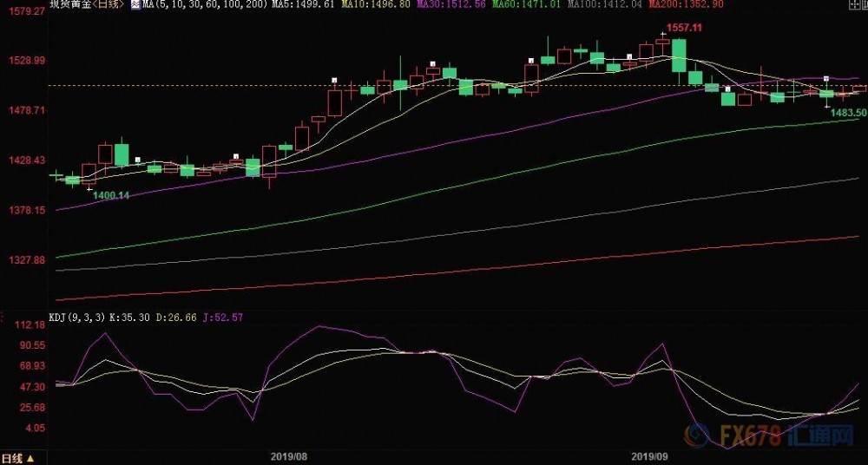This screenshot has width=868, height=465.
Task: Click the info marker above the 1483.50 candle
Action: pos(826,79)
